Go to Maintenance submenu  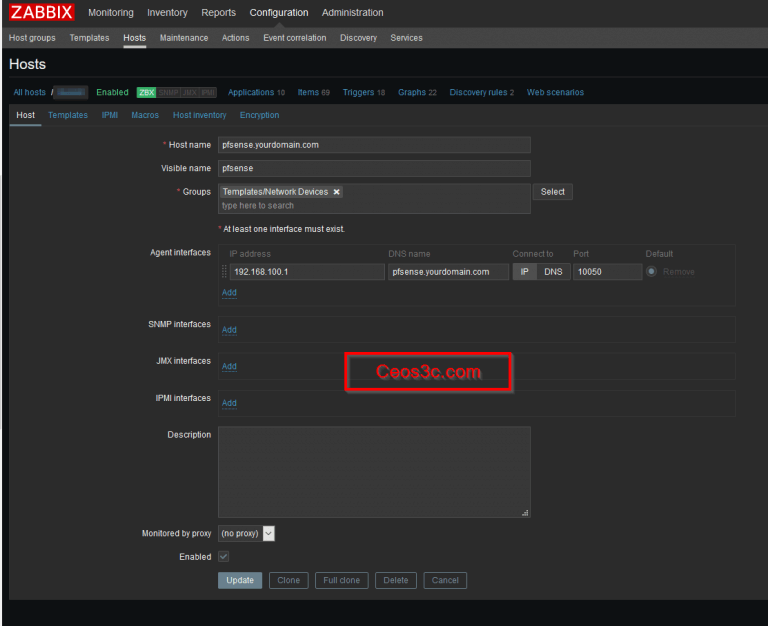tap(184, 38)
